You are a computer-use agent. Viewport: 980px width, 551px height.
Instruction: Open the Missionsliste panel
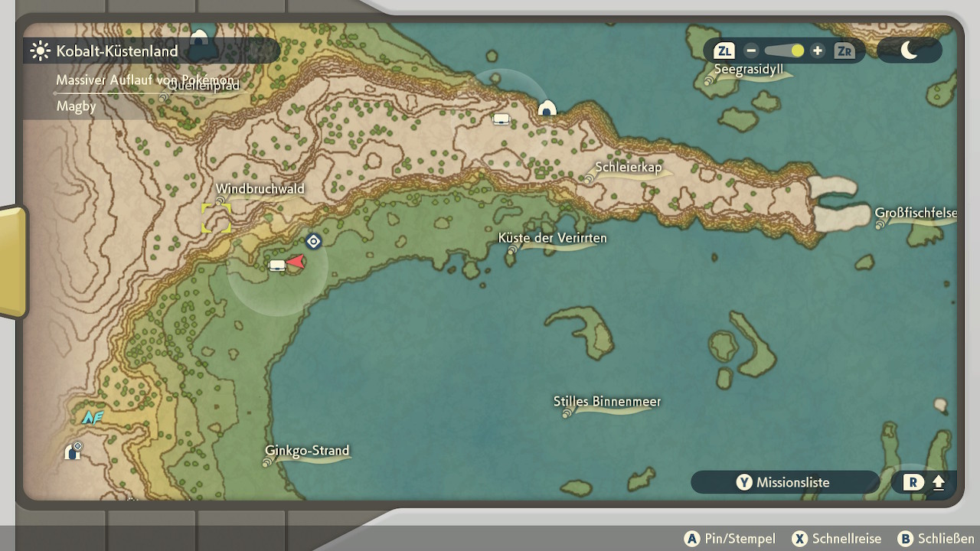click(784, 482)
